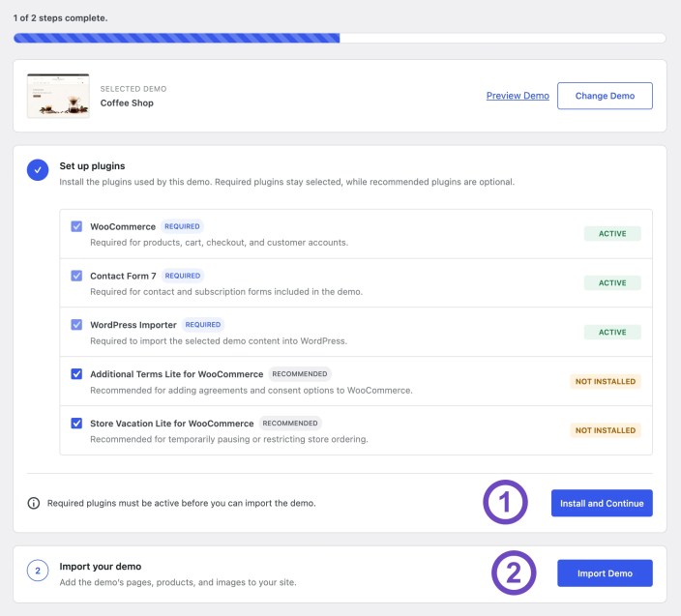681x616 pixels.
Task: Open the Coffee Shop demo thumbnail
Action: (58, 96)
